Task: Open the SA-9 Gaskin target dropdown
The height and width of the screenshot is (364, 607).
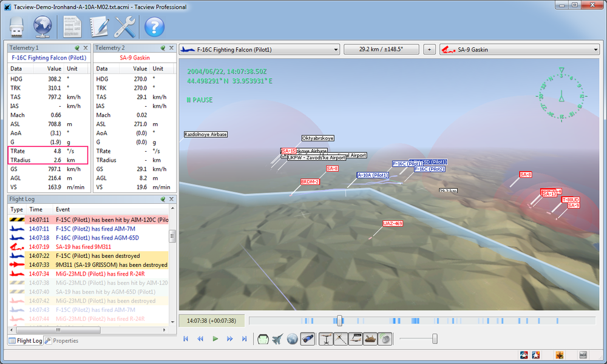Action: pos(519,50)
